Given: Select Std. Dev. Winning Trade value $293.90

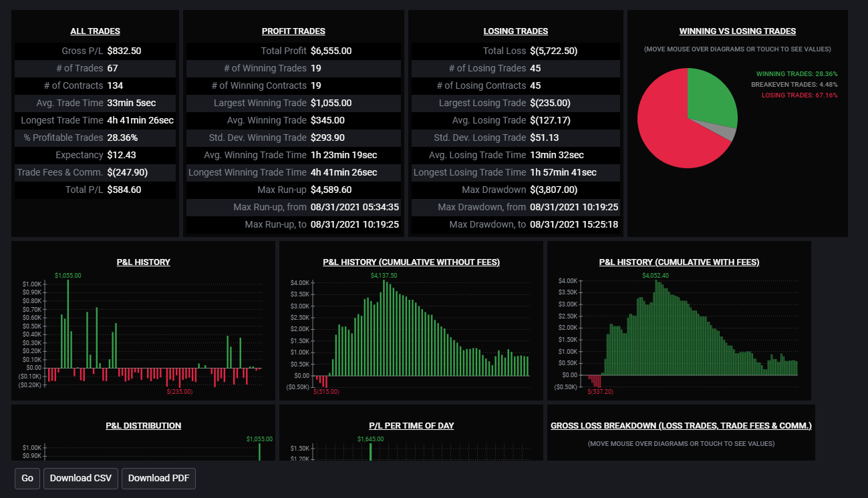Looking at the screenshot, I should coord(328,138).
